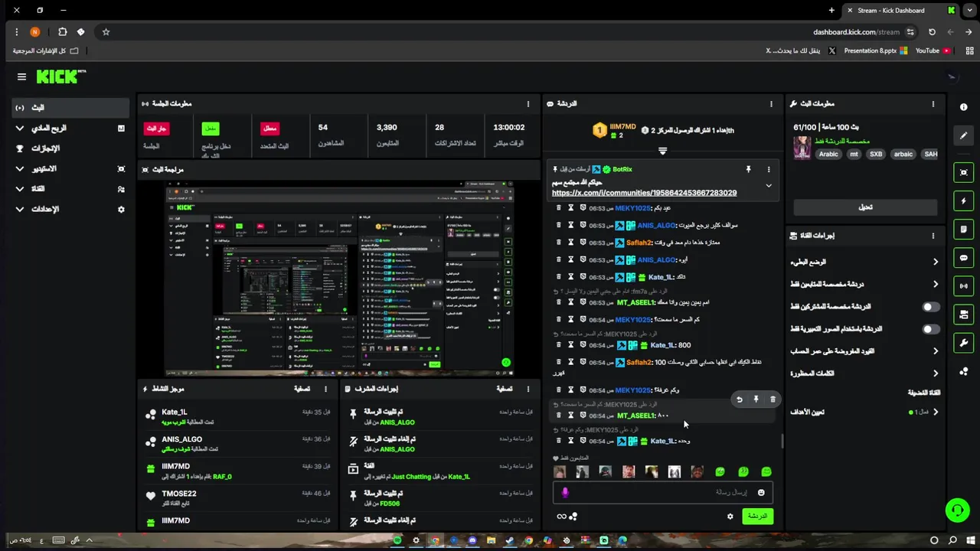Viewport: 980px width, 551px height.
Task: Click the 13:00:02 live time value
Action: [509, 127]
